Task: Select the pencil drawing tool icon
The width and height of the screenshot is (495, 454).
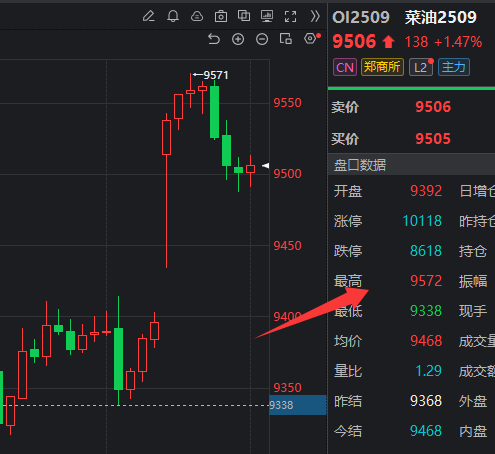Action: tap(149, 16)
